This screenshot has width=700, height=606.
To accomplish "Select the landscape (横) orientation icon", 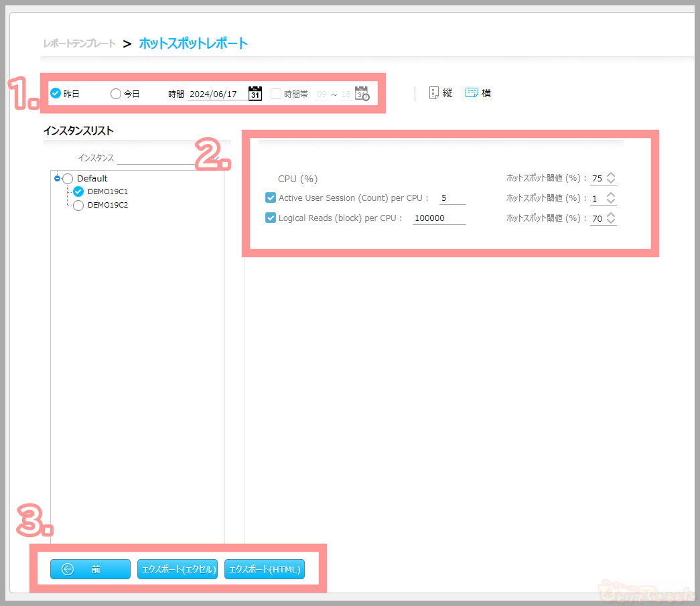I will tap(472, 93).
